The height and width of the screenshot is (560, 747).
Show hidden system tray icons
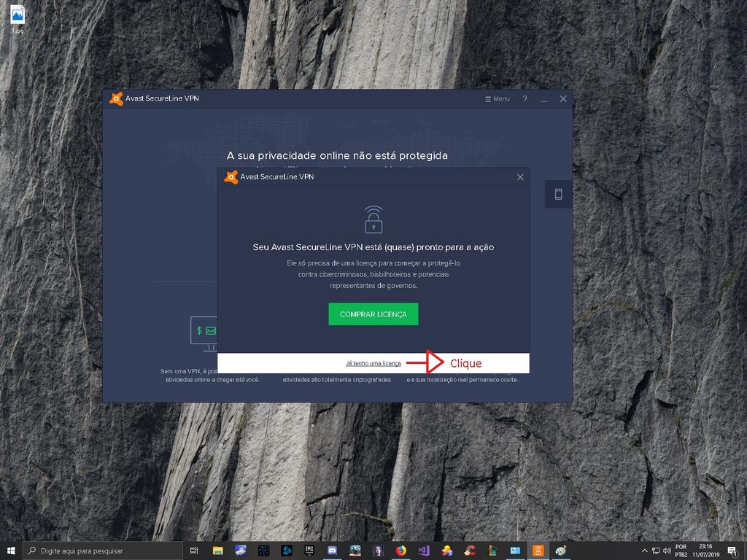645,551
